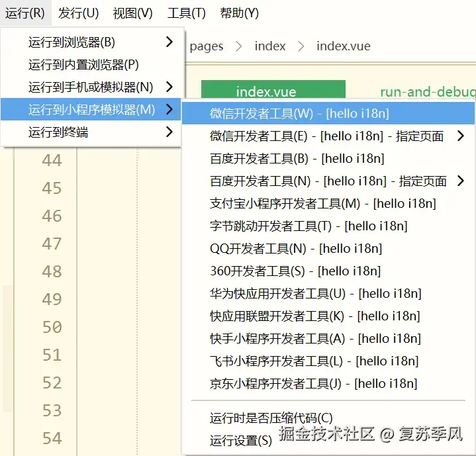Click the index.vue breadcrumb

click(344, 46)
